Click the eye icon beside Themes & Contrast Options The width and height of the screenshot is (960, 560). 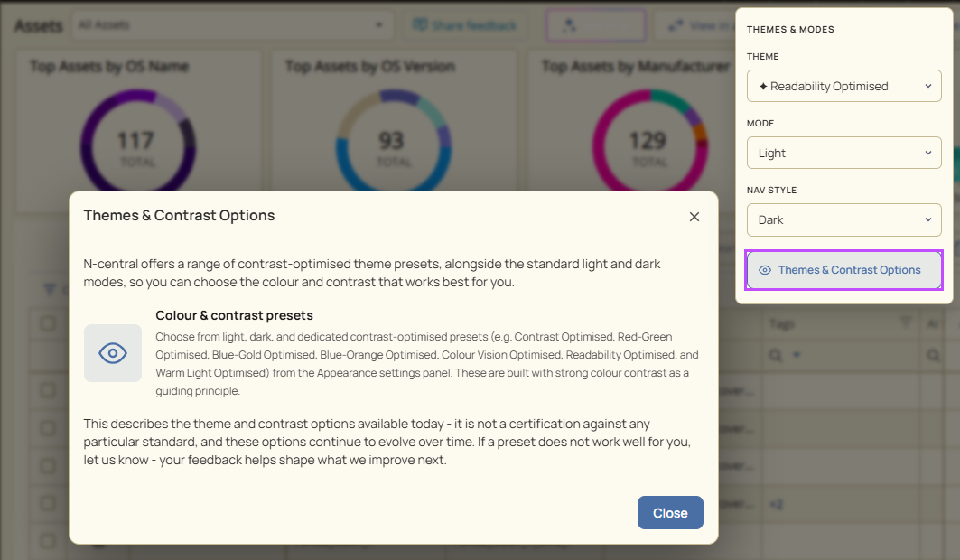point(765,270)
